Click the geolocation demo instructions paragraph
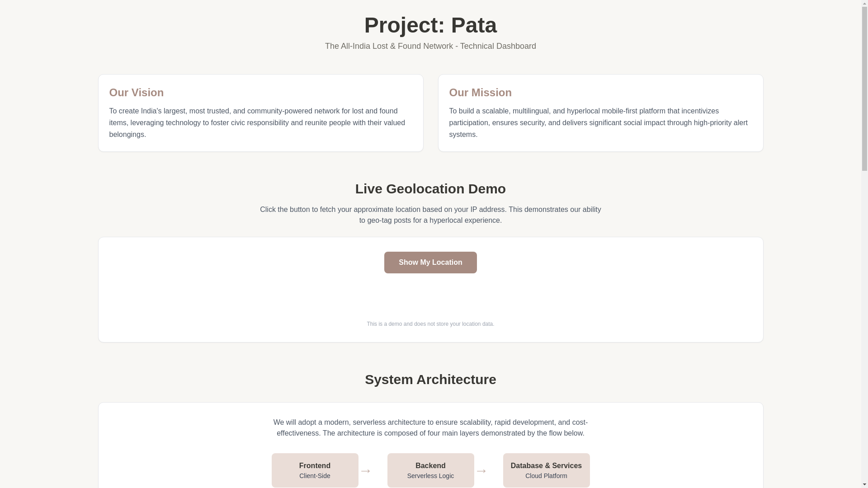 [430, 215]
